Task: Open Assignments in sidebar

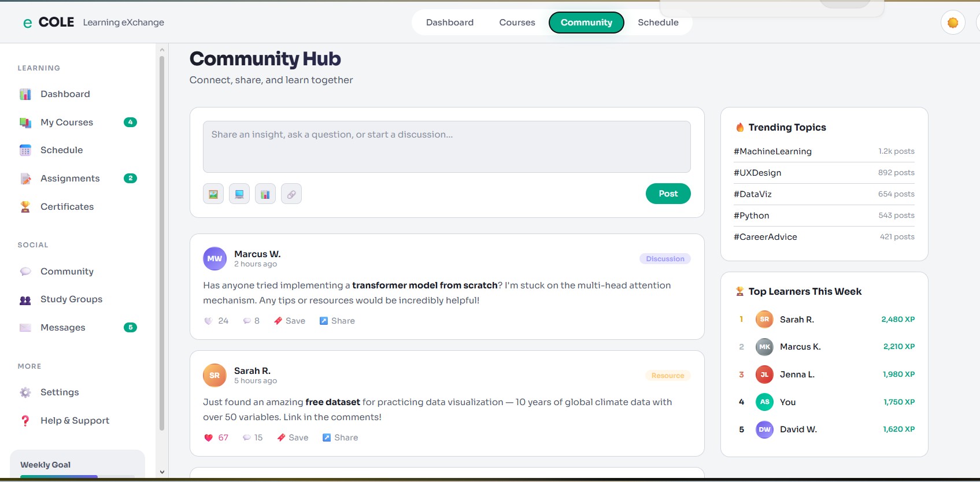Action: click(x=78, y=179)
